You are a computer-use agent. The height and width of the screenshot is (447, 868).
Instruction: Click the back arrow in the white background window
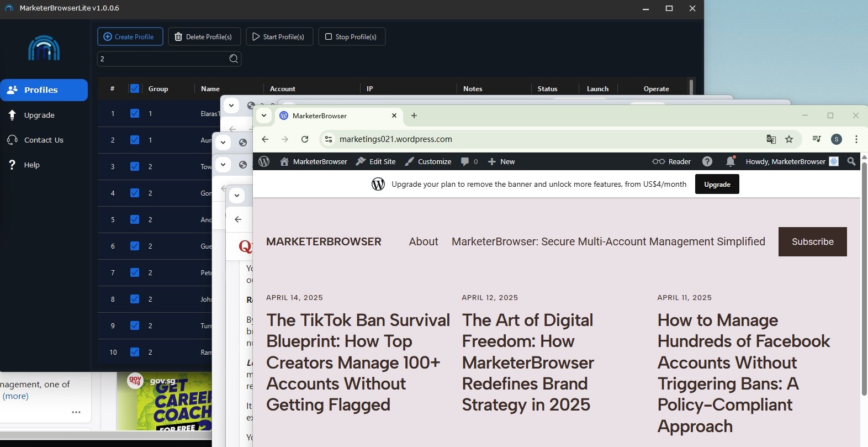238,219
